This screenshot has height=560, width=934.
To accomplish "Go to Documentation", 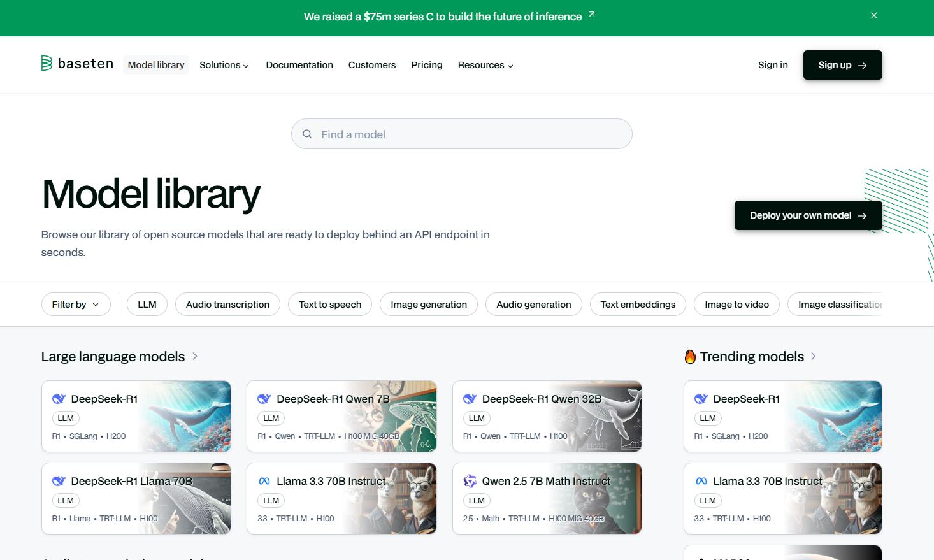I will (x=299, y=65).
